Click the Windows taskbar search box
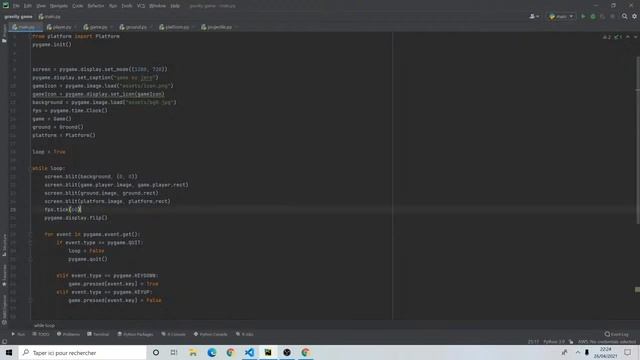 82,353
